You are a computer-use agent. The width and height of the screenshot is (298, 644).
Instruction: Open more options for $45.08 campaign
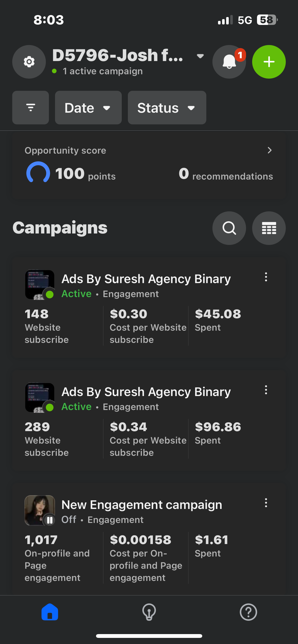tap(266, 277)
